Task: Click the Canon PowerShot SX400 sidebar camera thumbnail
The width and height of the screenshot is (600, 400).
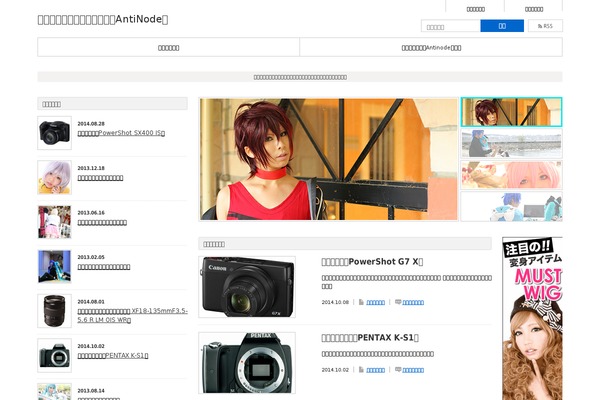Action: [54, 133]
